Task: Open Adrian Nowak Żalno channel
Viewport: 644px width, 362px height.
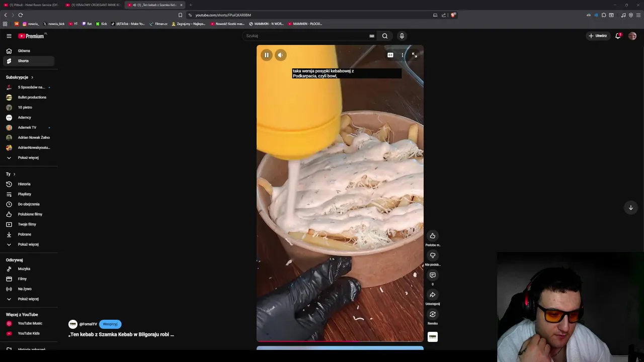Action: [29, 138]
